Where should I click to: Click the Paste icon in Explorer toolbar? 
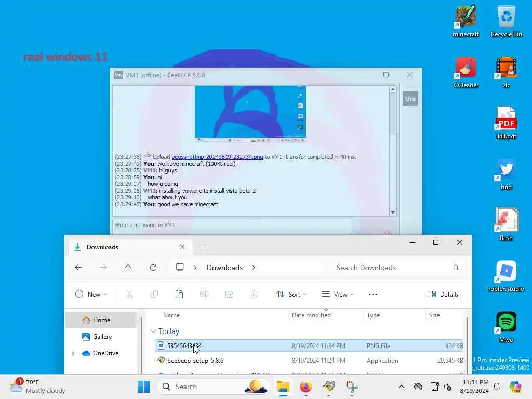click(179, 294)
